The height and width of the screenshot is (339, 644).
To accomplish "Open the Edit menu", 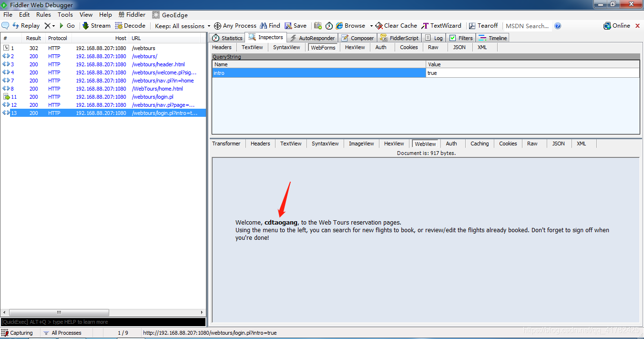I will coord(24,15).
